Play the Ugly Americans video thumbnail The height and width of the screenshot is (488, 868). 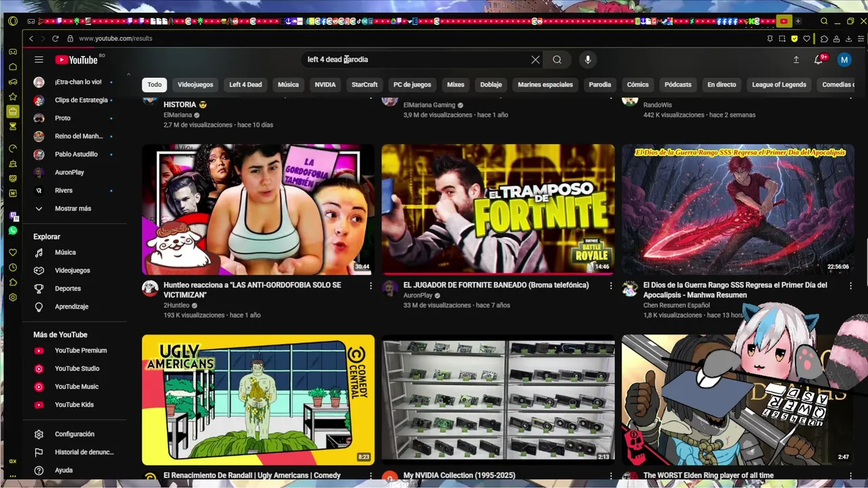pyautogui.click(x=258, y=399)
